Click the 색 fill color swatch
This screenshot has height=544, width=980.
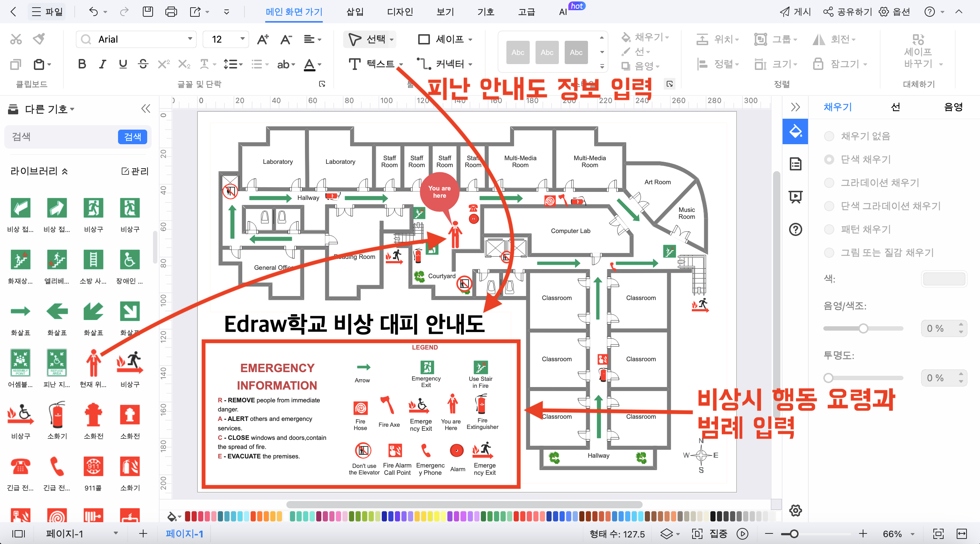tap(944, 279)
